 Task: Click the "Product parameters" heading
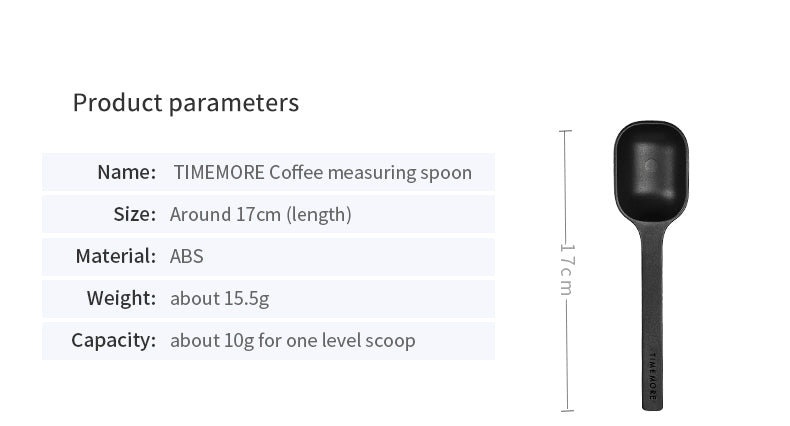click(185, 102)
